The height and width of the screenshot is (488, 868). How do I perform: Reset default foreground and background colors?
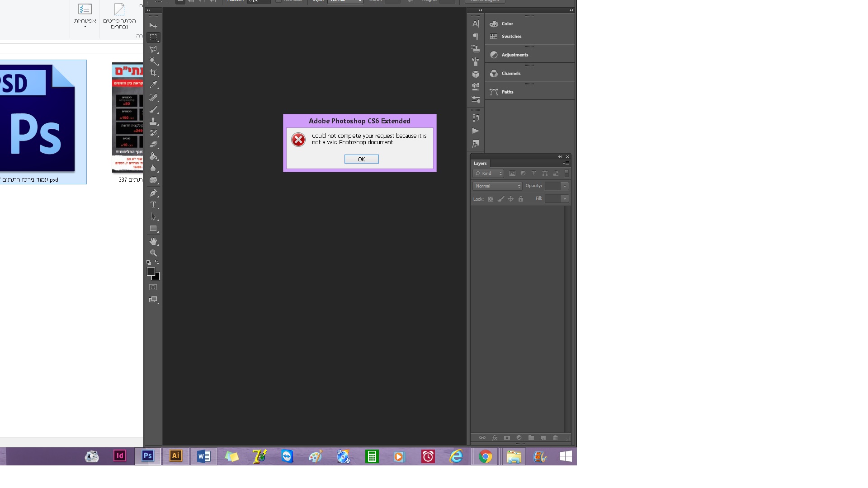149,263
